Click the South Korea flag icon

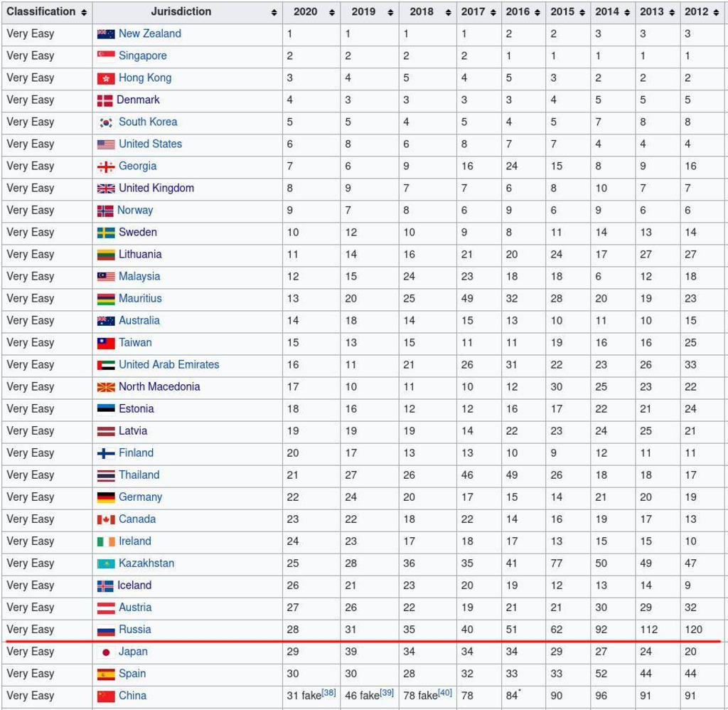point(106,122)
